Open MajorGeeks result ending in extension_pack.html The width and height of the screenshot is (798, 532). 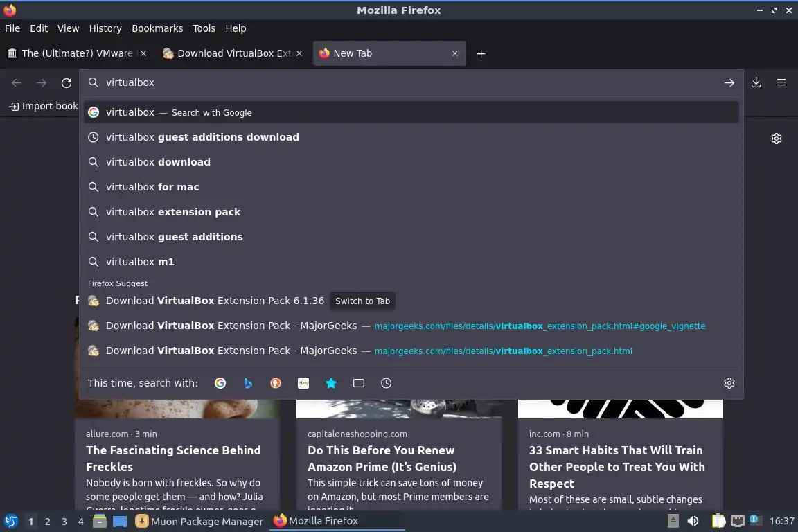[411, 351]
